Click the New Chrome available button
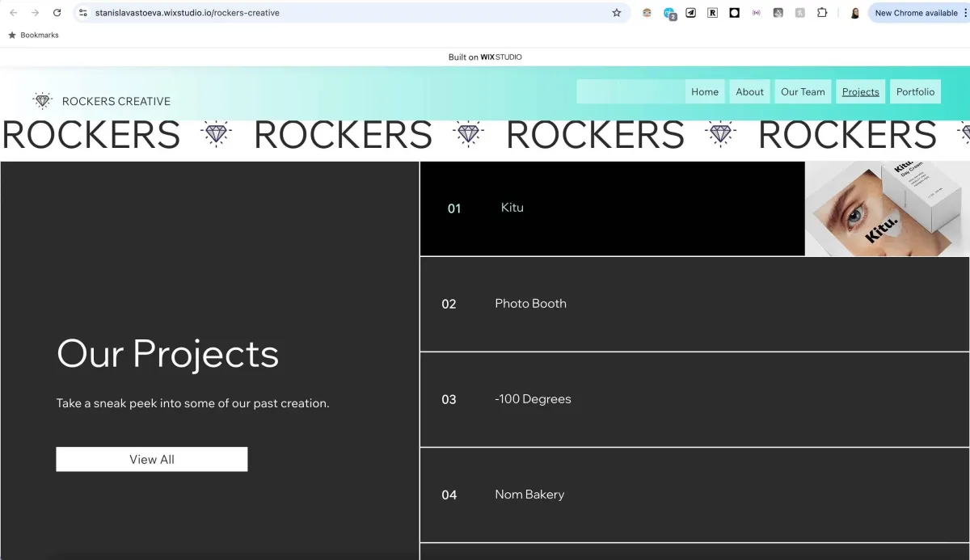 [916, 13]
